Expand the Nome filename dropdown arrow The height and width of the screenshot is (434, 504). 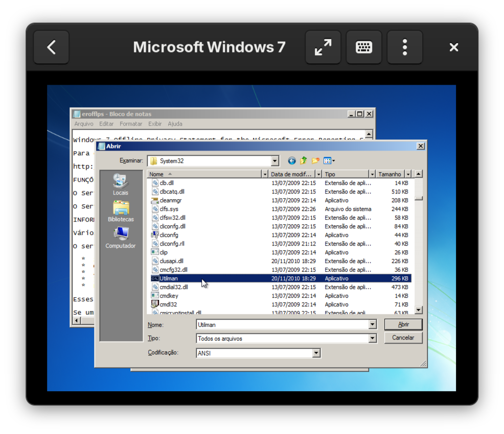coord(373,325)
